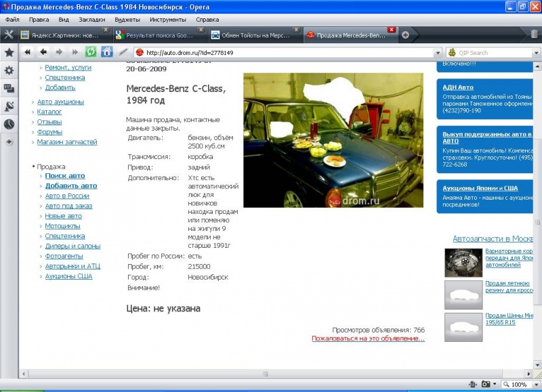Viewport: 542px width, 392px height.
Task: Click the new tab plus button
Action: pyautogui.click(x=405, y=35)
